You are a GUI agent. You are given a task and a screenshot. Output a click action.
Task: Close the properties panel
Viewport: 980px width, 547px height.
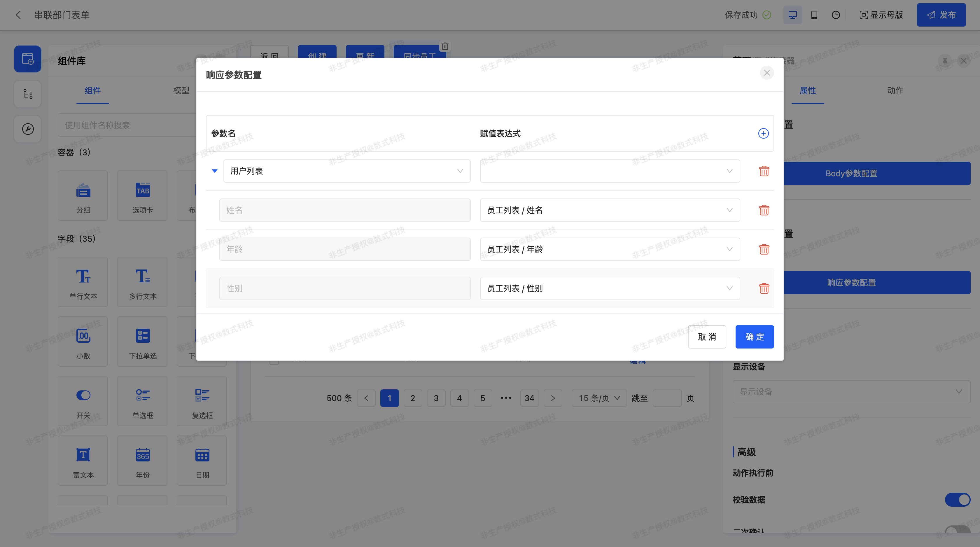tap(963, 61)
